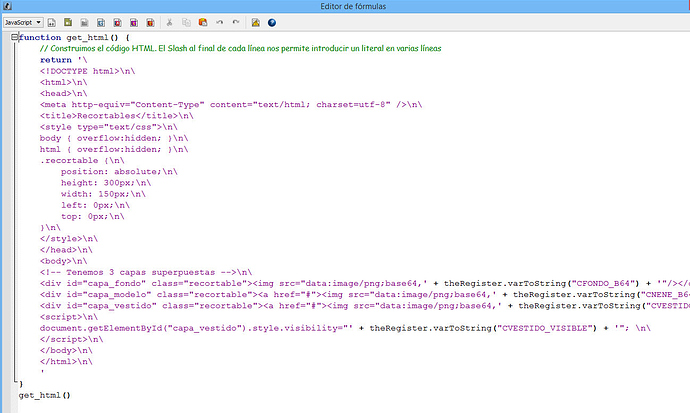This screenshot has height=413, width=690.
Task: Open help with the blue question icon
Action: coord(272,22)
